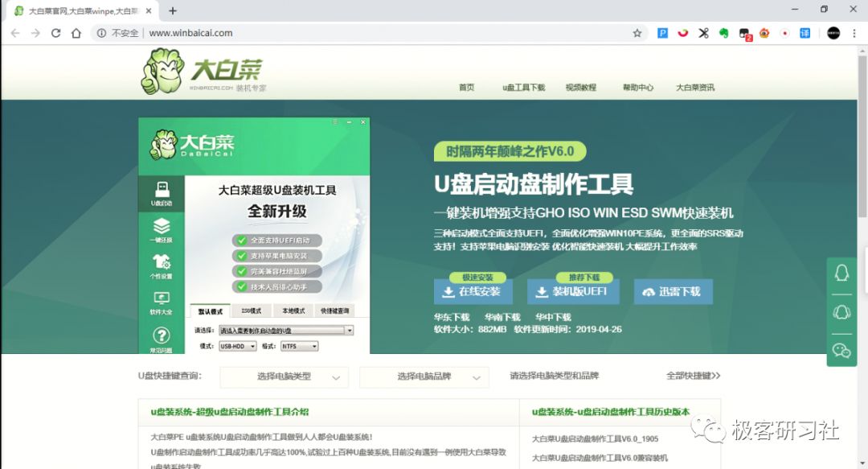Switch to 默认模式 tab in preview
Image resolution: width=868 pixels, height=469 pixels.
pyautogui.click(x=211, y=311)
